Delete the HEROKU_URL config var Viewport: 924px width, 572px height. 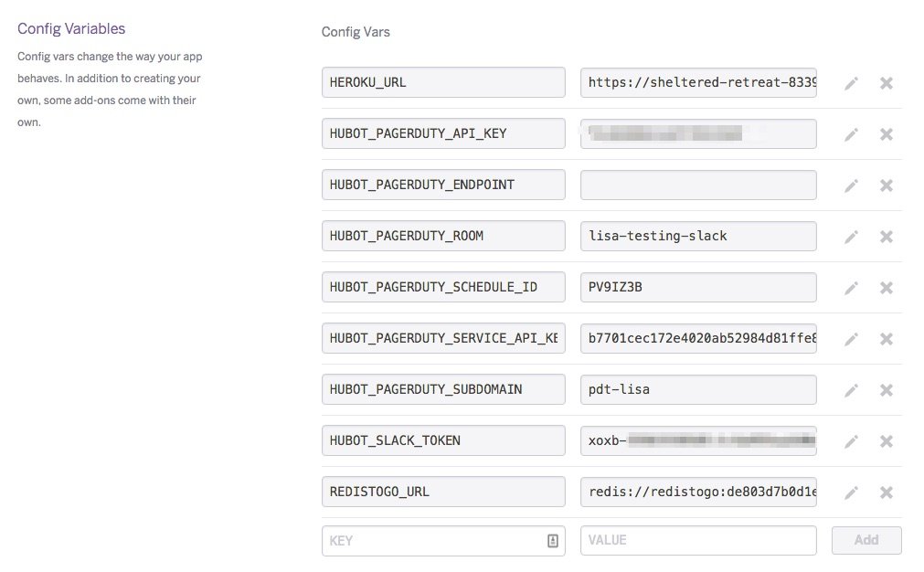[886, 83]
